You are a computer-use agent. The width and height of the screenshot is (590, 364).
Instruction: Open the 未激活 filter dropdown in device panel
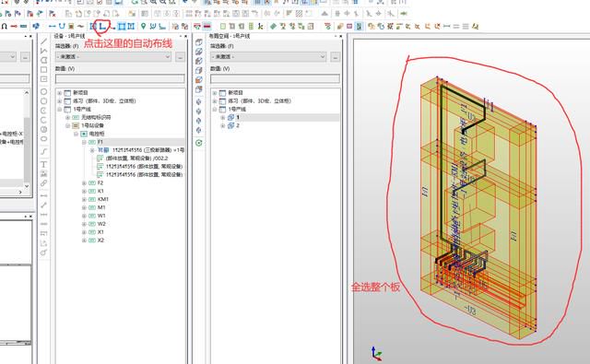113,57
